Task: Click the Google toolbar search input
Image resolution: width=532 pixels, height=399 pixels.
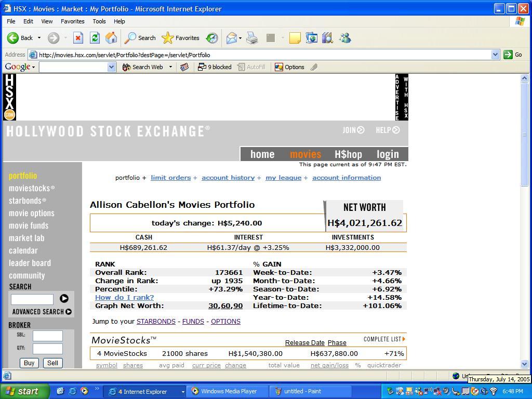Action: coord(74,67)
